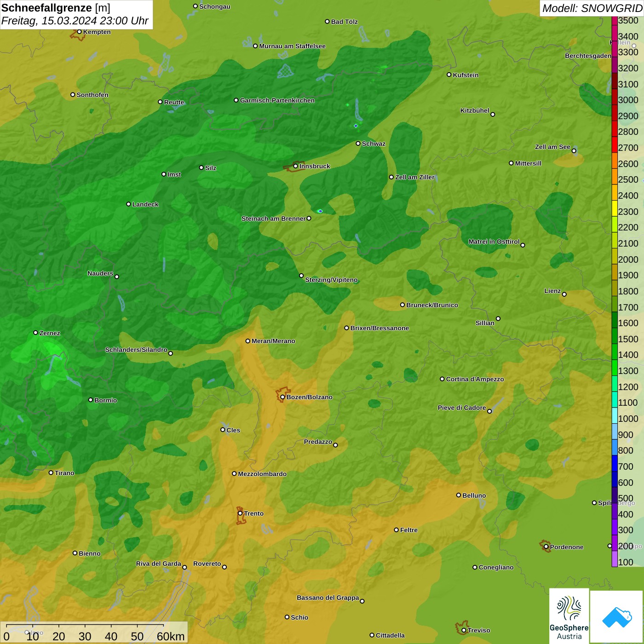Click the Tirano label
Screen dimensions: 644x644
(64, 473)
